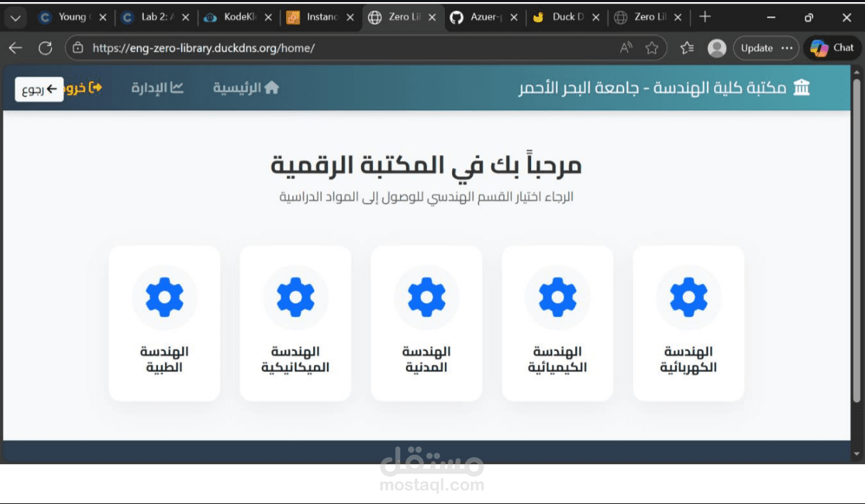This screenshot has width=865, height=504.
Task: Close the active Zero Library tab
Action: point(432,18)
